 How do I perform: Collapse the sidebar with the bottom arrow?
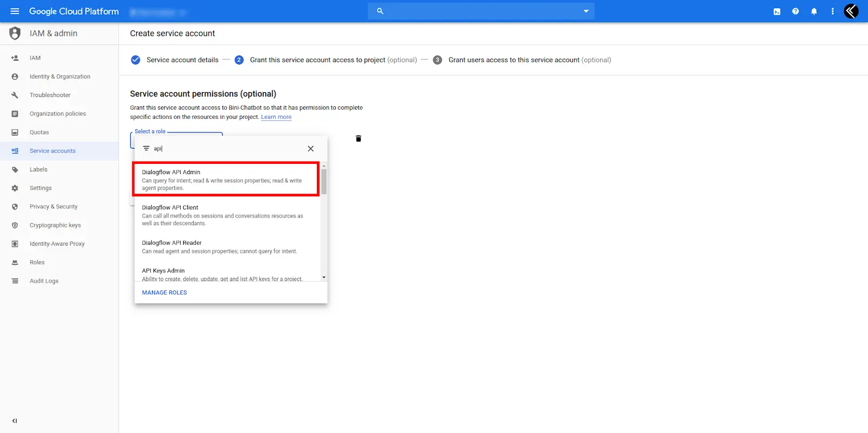click(x=15, y=421)
